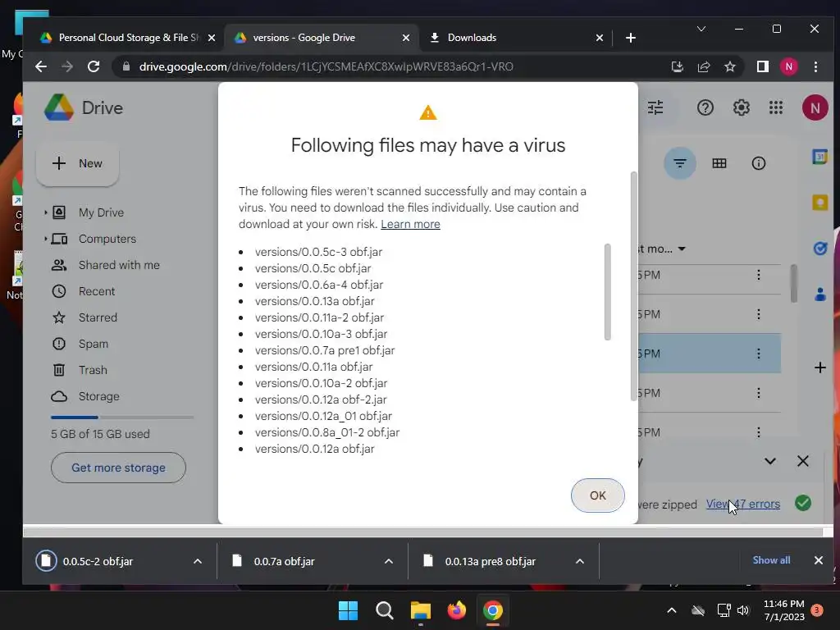840x630 pixels.
Task: Open Drive search filter options icon
Action: tap(655, 107)
